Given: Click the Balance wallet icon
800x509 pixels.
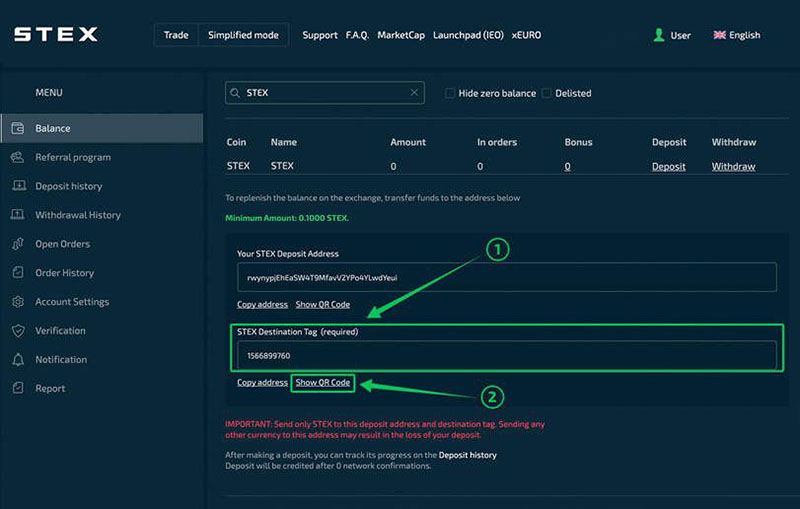Looking at the screenshot, I should [x=18, y=128].
